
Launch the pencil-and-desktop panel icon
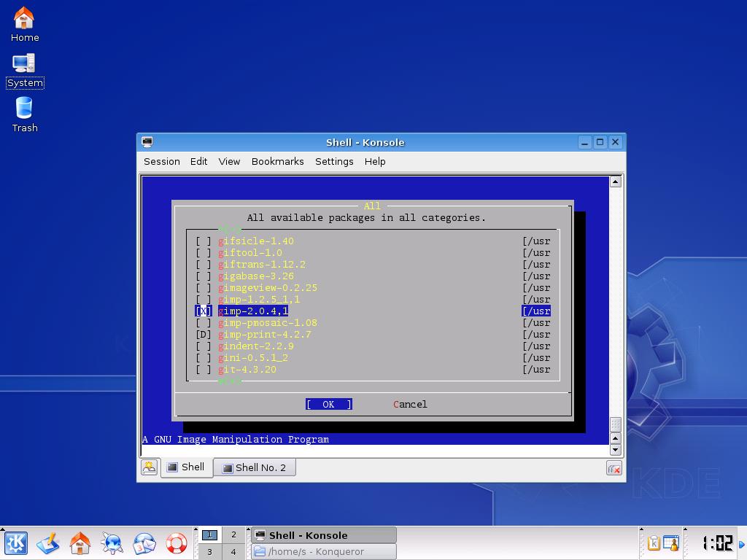click(48, 543)
